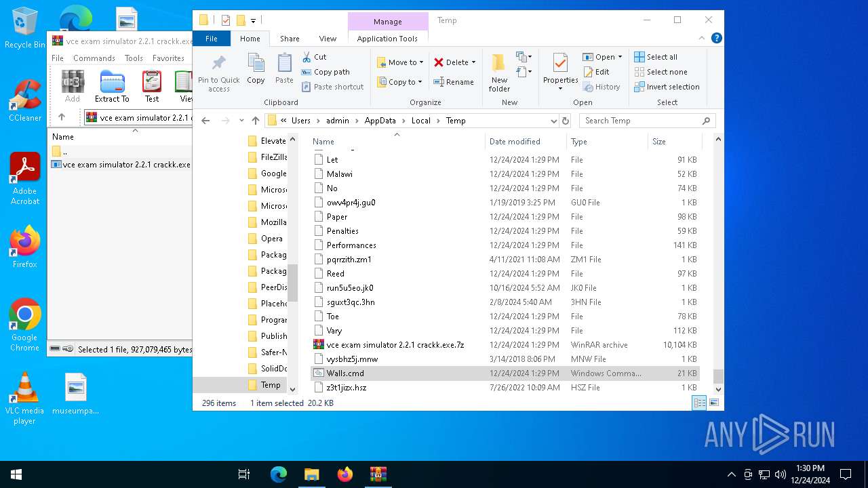Click the Windows Start button
Viewport: 868px width, 488px height.
coord(16,474)
